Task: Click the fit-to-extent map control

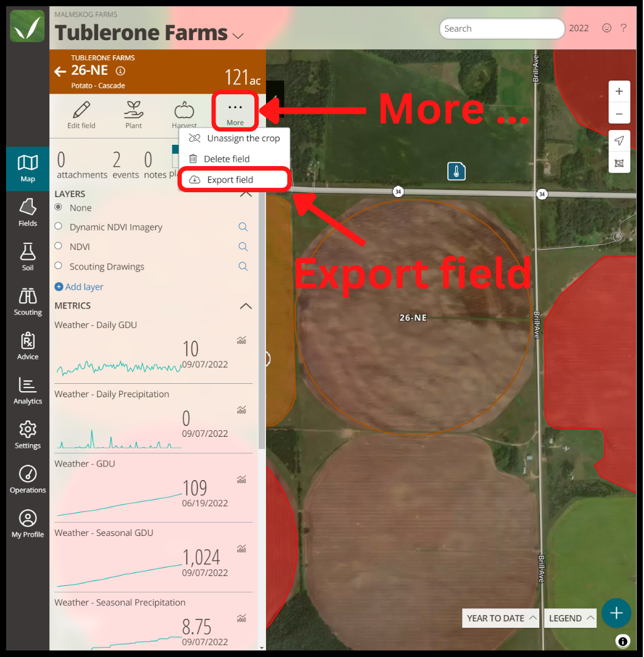Action: [x=619, y=163]
